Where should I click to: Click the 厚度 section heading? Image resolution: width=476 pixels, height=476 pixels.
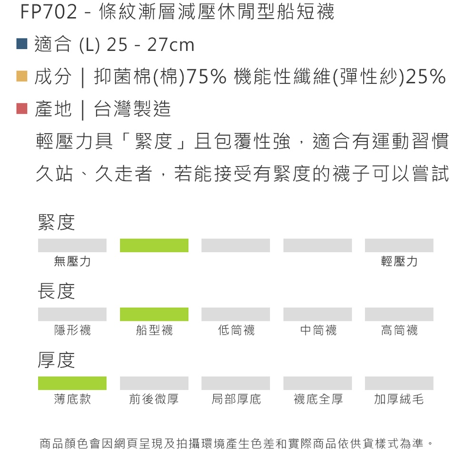56,360
